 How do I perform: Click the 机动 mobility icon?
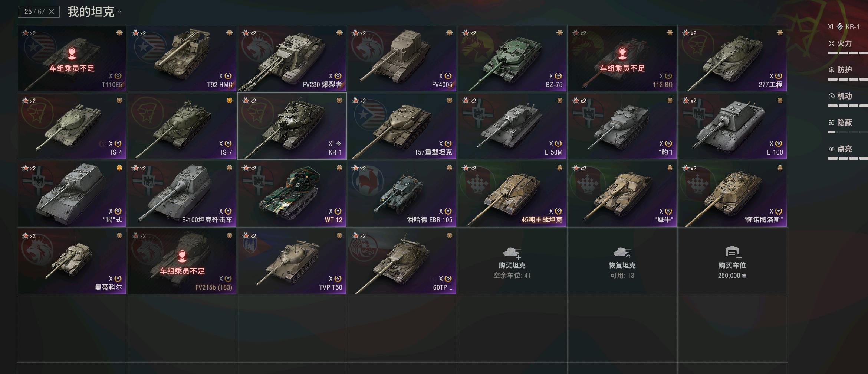click(832, 96)
